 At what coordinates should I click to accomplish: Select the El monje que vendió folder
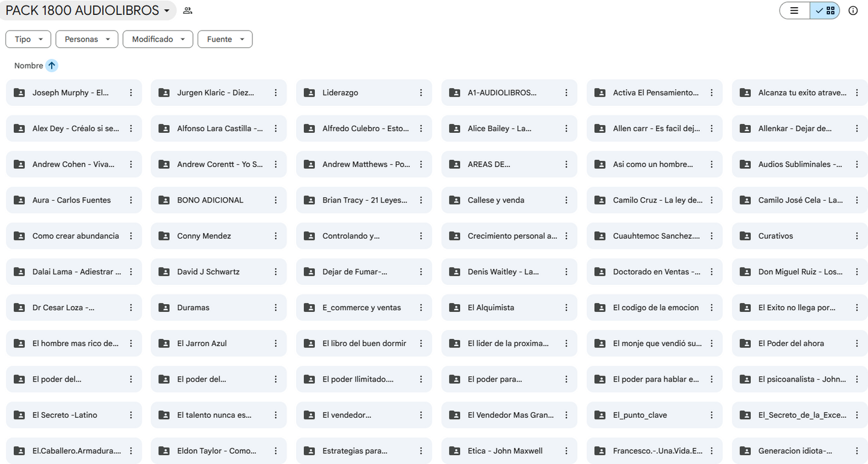[655, 343]
